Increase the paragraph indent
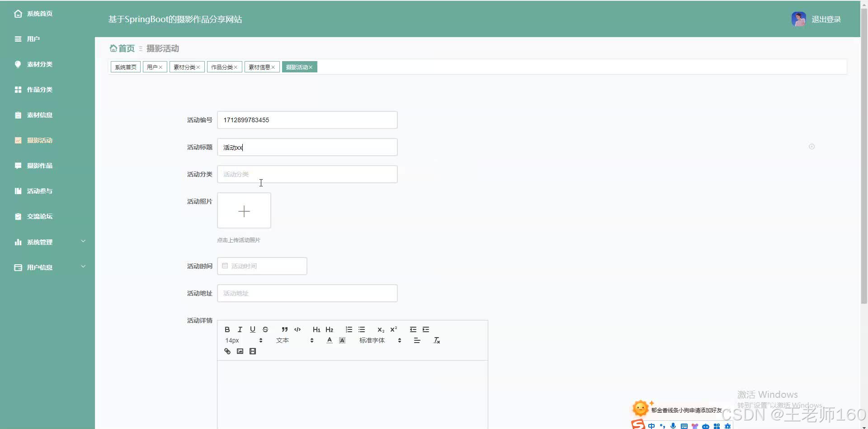 [x=426, y=329]
